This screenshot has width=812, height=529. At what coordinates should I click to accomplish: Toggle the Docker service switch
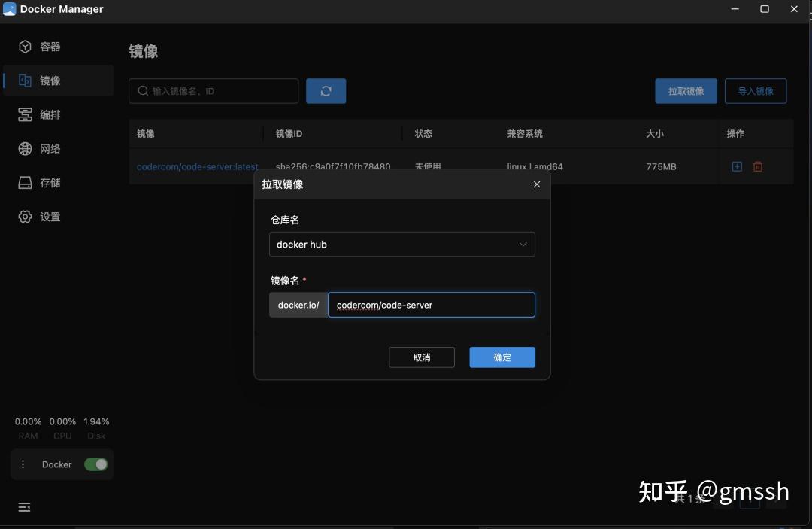[x=95, y=464]
